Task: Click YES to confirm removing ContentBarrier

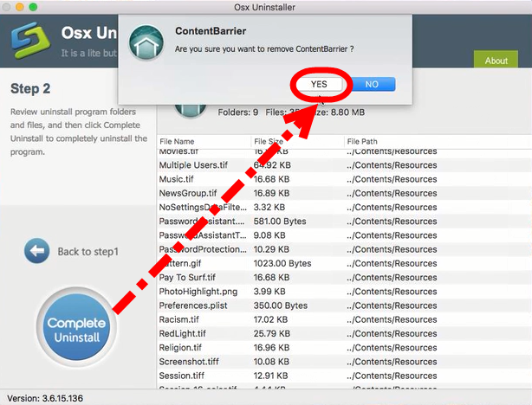Action: point(319,84)
